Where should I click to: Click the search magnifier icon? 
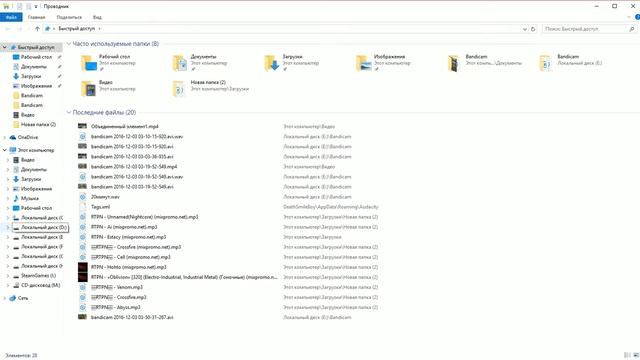631,29
